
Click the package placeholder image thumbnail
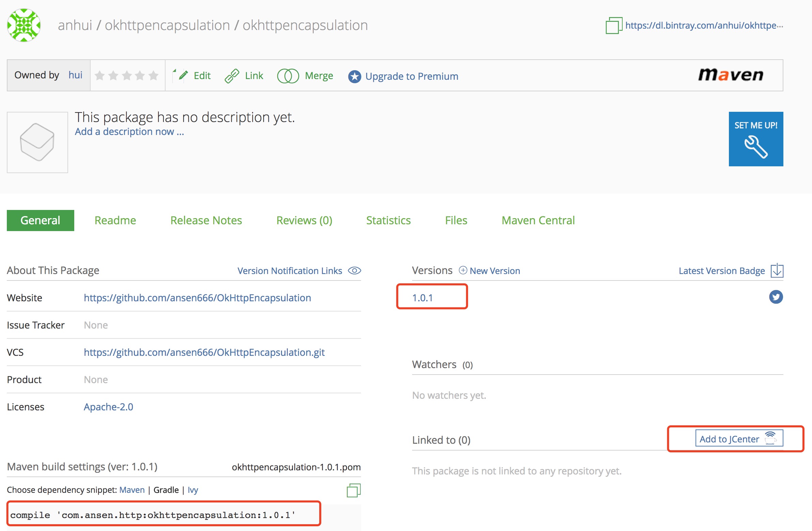[x=37, y=142]
